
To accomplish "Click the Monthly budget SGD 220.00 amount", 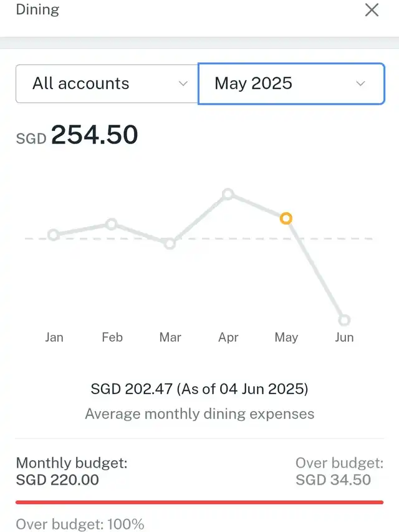I will pyautogui.click(x=57, y=480).
